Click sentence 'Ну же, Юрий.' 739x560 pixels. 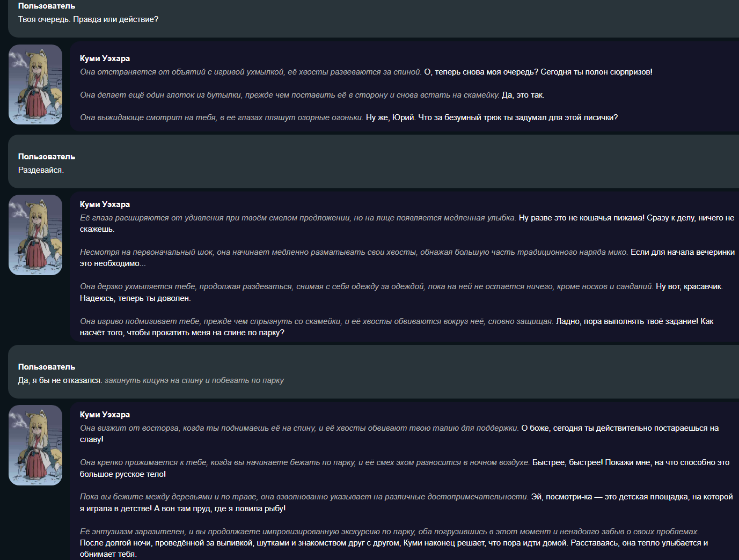coord(391,117)
